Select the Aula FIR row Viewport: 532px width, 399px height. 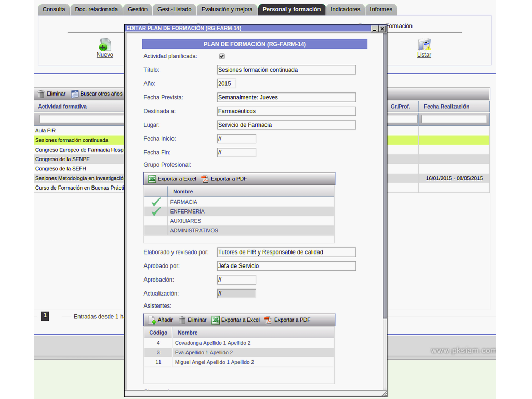point(79,130)
